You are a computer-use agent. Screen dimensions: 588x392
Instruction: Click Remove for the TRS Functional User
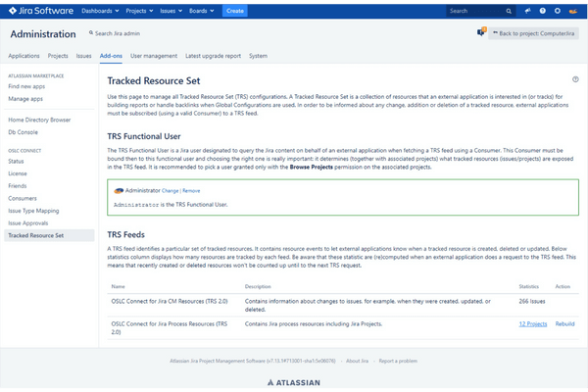[191, 191]
